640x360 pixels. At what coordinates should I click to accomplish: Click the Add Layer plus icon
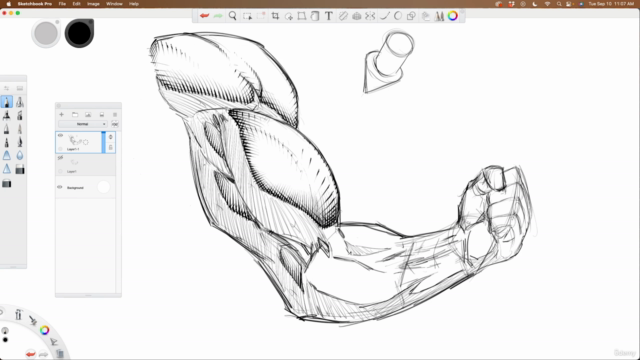61,115
